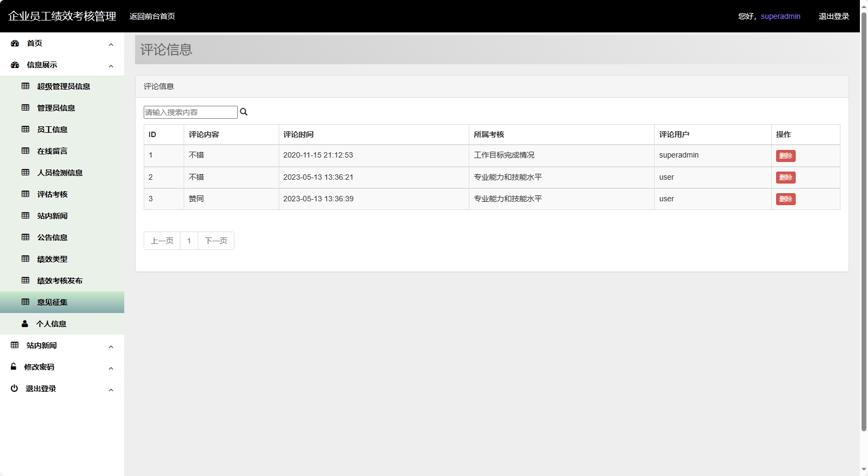Click table icon next to 绩效考核发布
Viewport: 868px width, 476px height.
(25, 281)
